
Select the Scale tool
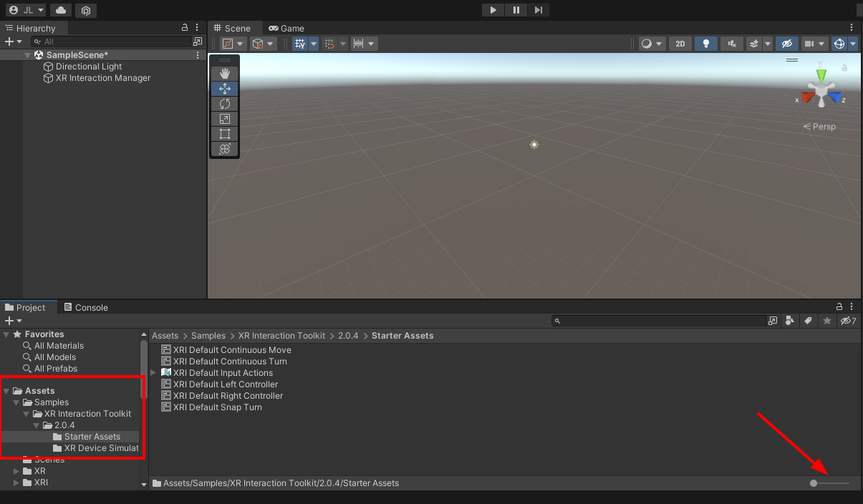click(x=224, y=118)
